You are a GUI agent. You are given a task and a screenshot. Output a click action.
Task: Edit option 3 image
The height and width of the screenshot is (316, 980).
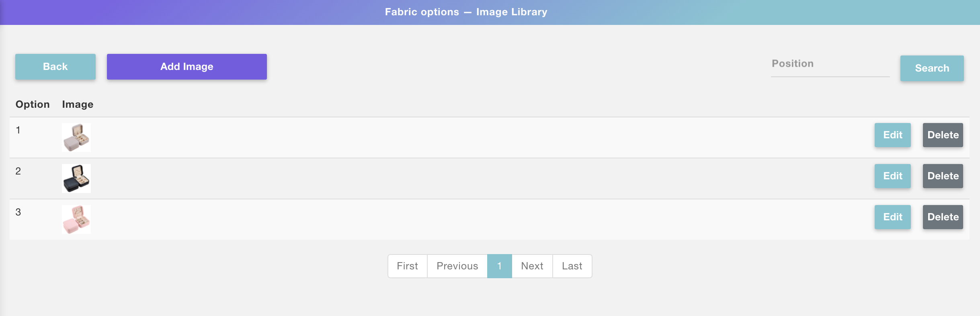click(892, 217)
